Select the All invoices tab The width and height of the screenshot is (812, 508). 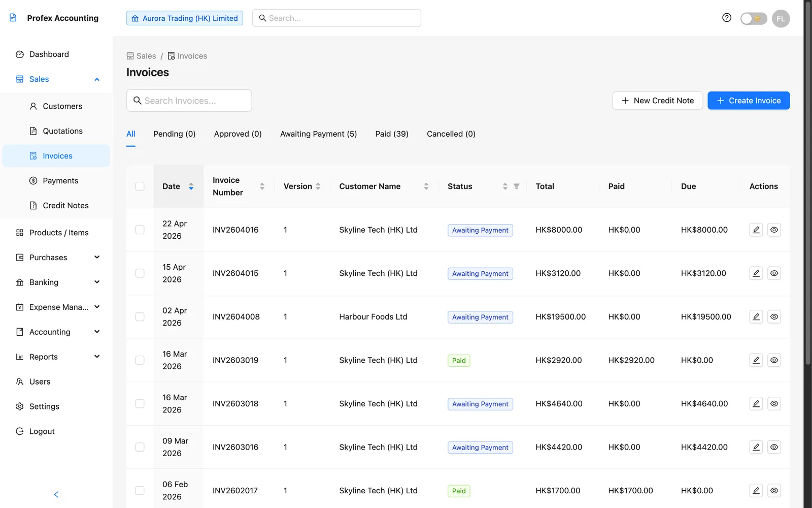point(131,134)
